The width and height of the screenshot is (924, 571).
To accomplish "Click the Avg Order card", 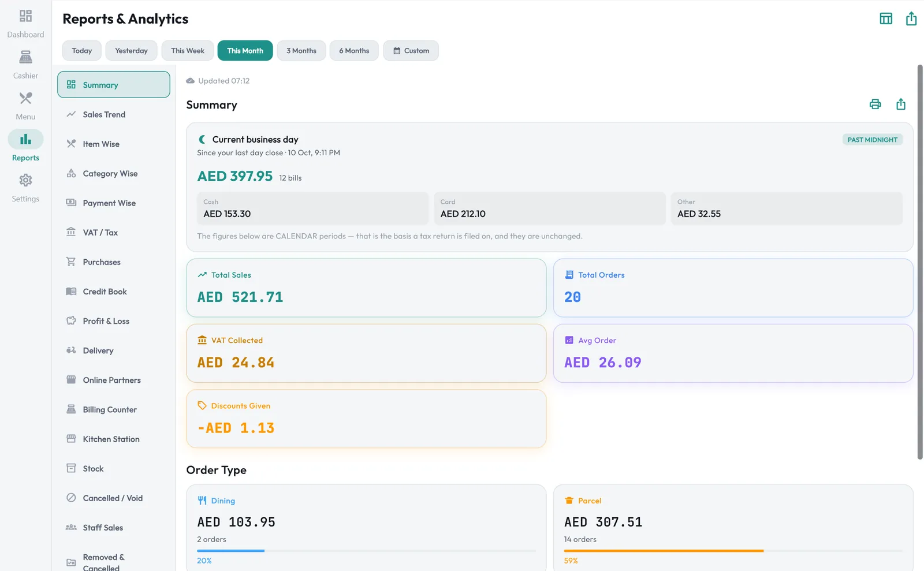I will tap(733, 353).
